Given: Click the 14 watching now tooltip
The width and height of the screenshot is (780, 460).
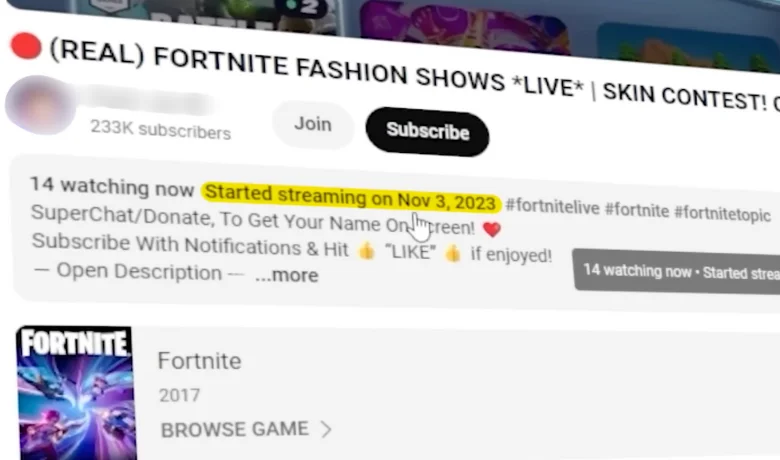Looking at the screenshot, I should coord(677,271).
